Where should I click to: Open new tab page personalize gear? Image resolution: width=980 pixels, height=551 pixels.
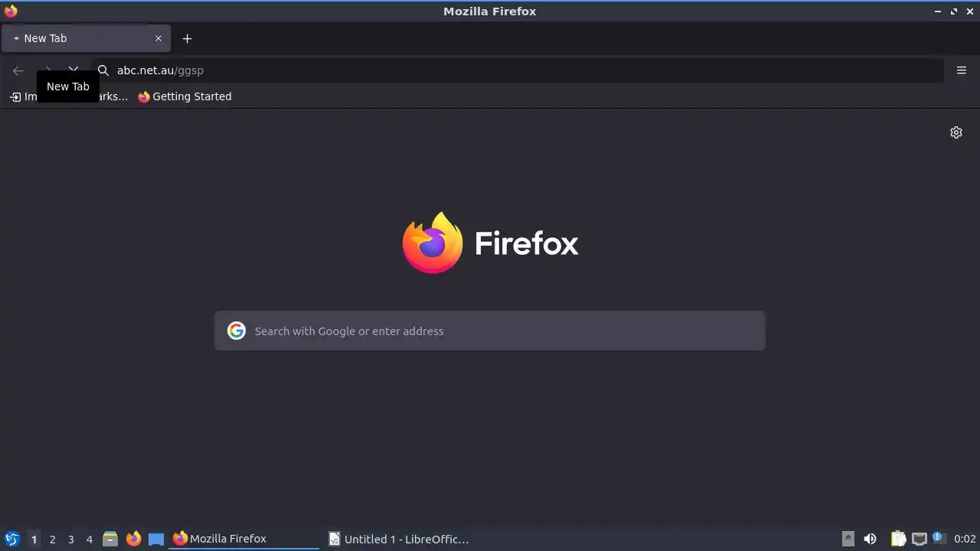[956, 132]
